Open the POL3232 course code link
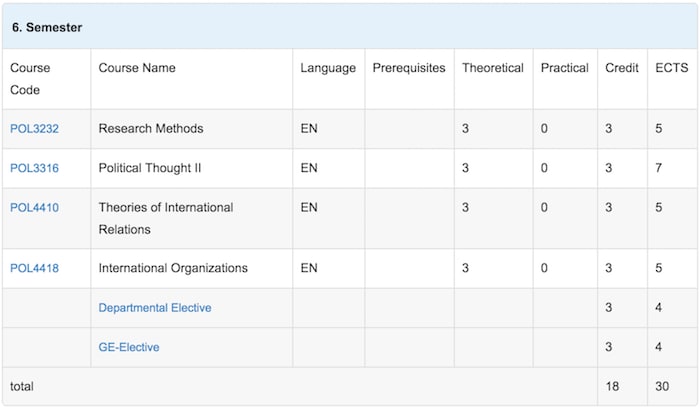Viewport: 700px width, 408px height. 34,129
